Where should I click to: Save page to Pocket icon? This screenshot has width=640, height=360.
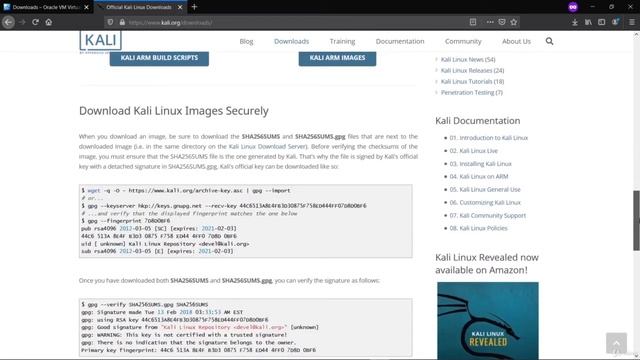pos(502,22)
